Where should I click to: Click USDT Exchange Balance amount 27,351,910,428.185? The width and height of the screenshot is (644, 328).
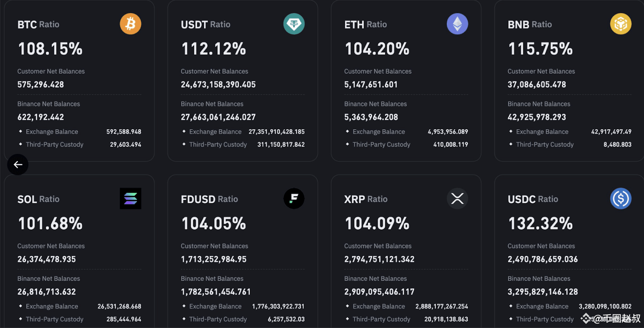277,132
